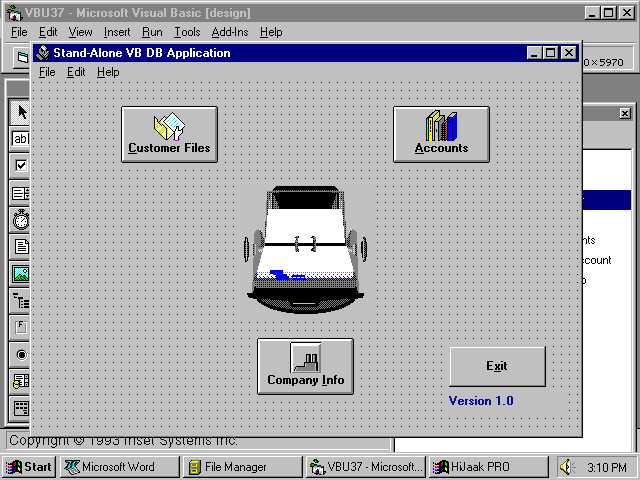Click the speaker volume icon in system tray

pyautogui.click(x=567, y=467)
